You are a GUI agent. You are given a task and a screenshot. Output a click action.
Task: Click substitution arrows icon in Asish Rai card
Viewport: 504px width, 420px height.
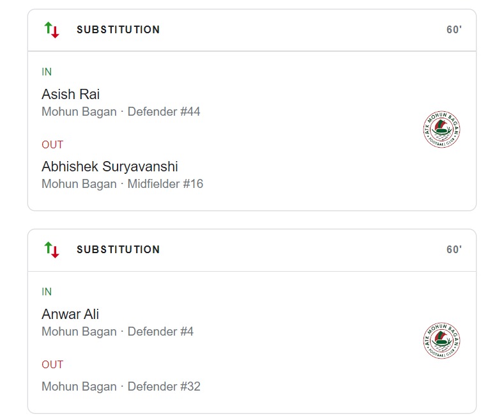52,29
